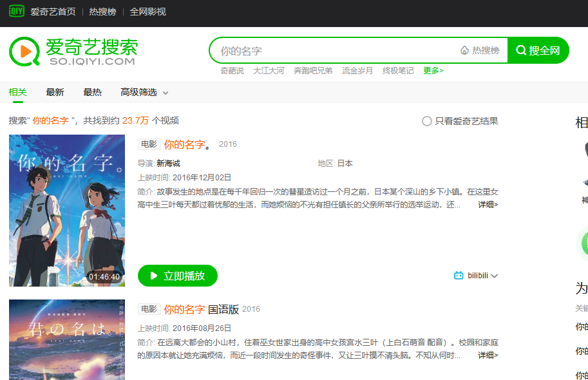This screenshot has height=380, width=588.
Task: Click the 更多> hot keywords link
Action: (433, 70)
